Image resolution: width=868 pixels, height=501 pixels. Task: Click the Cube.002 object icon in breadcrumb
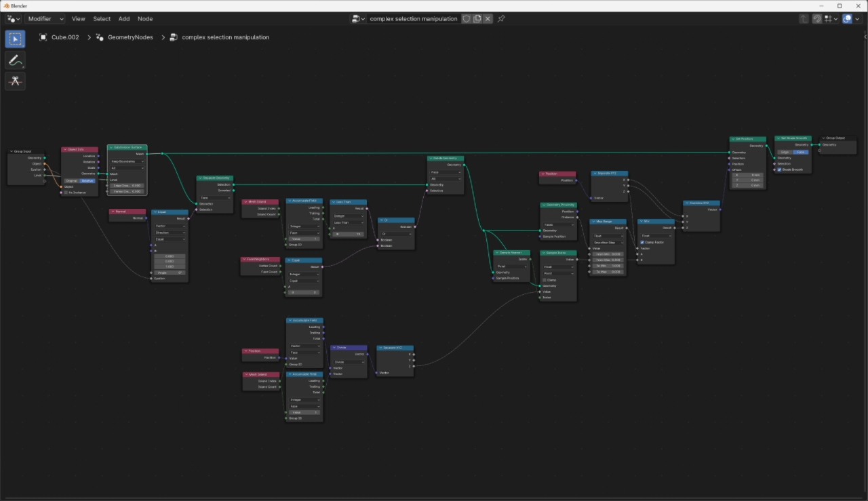[43, 37]
